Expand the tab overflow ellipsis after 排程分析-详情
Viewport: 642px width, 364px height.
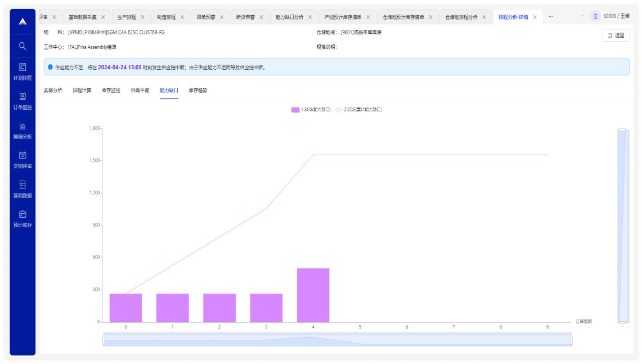coord(551,17)
